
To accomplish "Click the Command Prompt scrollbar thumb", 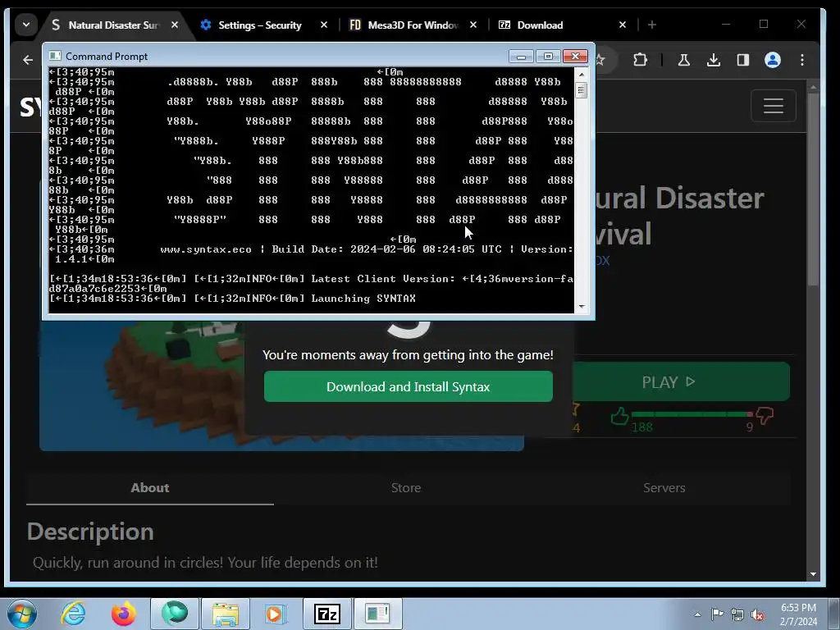I will (582, 90).
